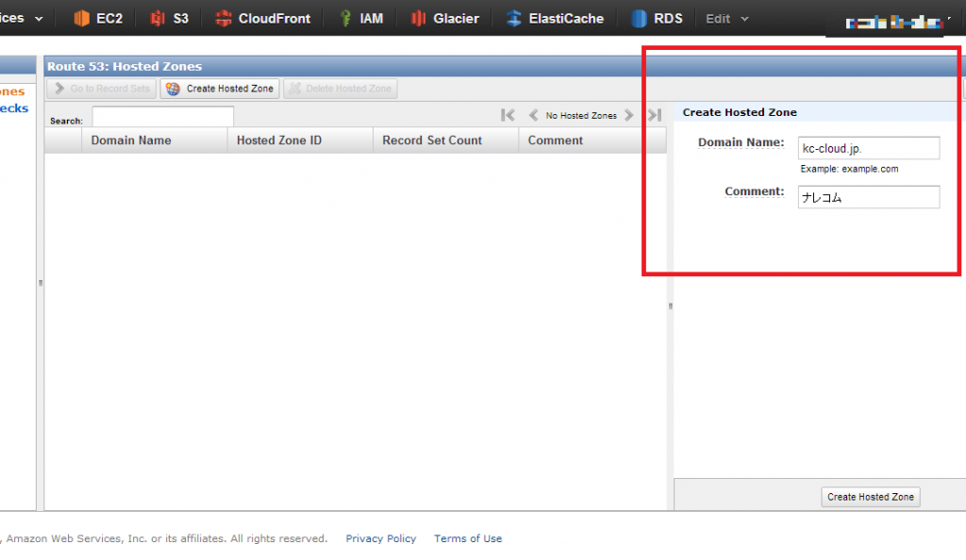966x560 pixels.
Task: Open the Edit shortcuts dropdown
Action: (x=727, y=19)
